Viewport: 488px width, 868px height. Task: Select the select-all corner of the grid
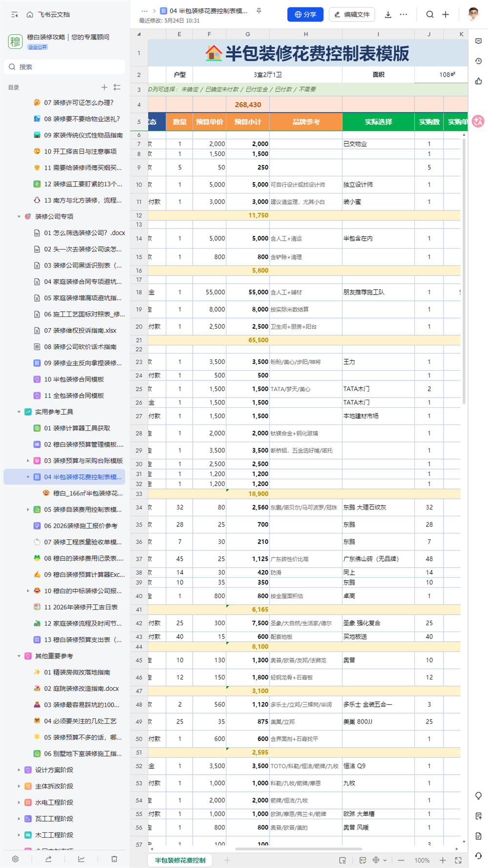[x=139, y=34]
